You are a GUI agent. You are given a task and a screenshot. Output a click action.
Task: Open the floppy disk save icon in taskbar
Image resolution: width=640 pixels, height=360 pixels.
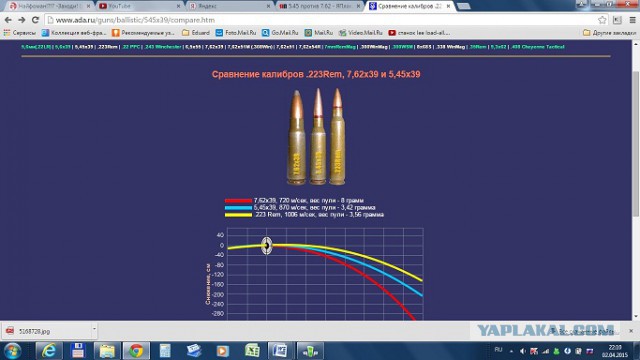[x=78, y=351]
